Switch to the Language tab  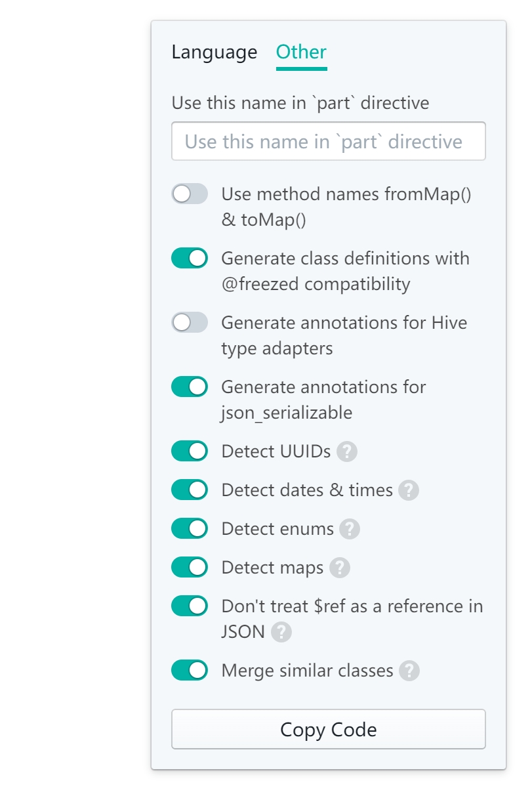coord(215,52)
